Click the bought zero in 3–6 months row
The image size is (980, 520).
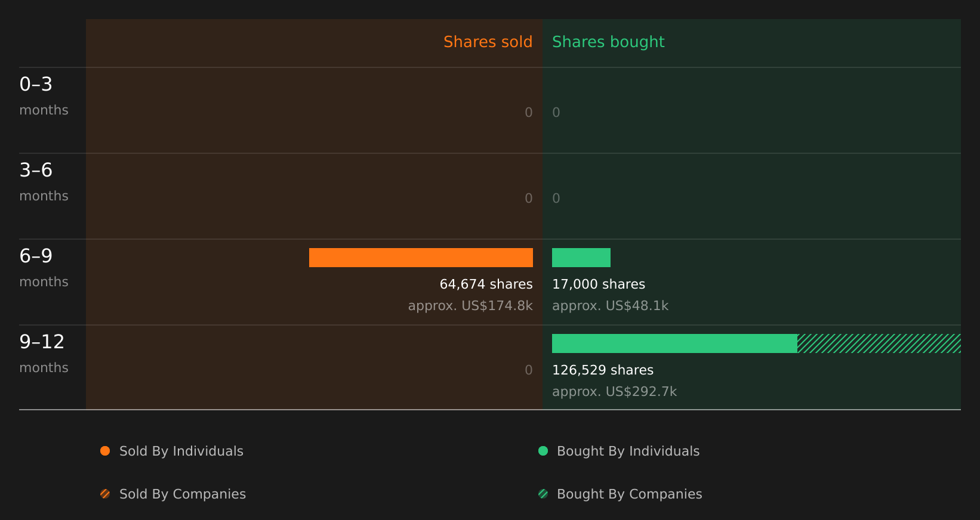coord(556,199)
